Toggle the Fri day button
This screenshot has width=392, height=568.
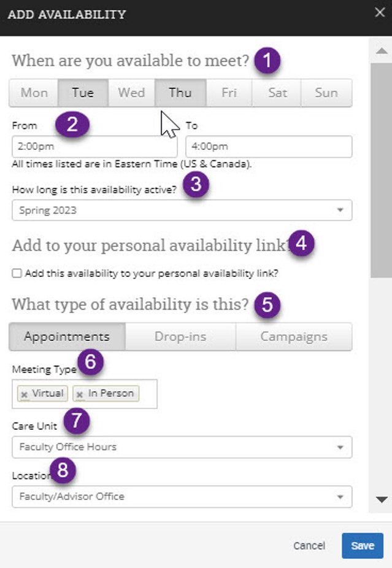(229, 93)
